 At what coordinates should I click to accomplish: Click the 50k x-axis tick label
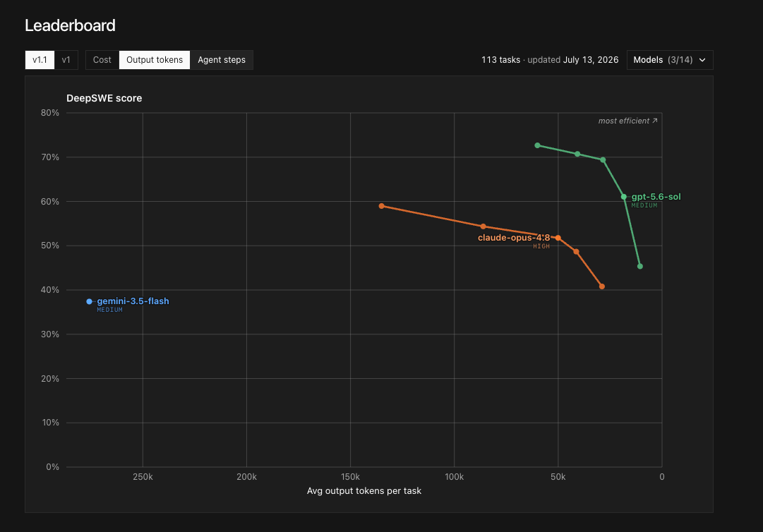coord(558,476)
